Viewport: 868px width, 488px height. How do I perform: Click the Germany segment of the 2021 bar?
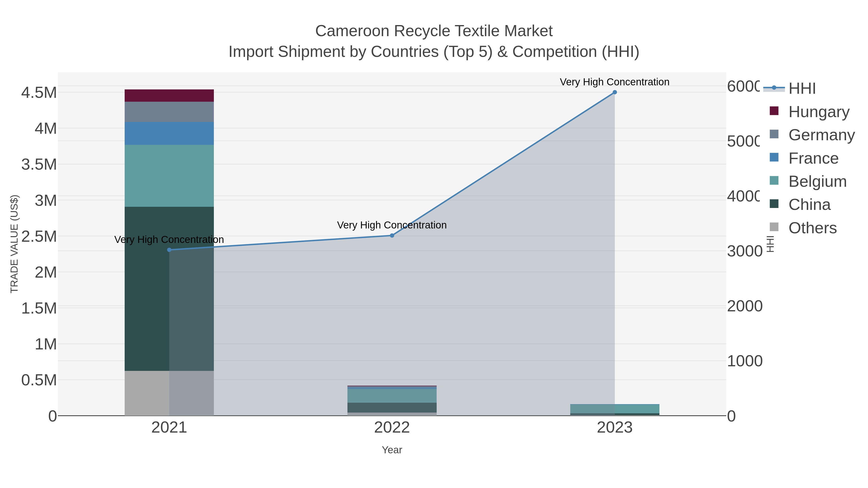click(x=169, y=112)
